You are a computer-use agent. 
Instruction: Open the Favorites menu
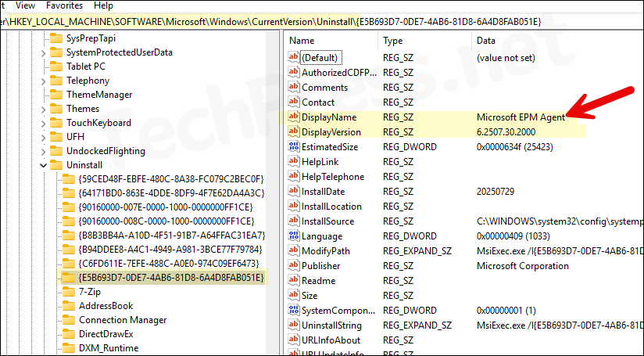coord(64,5)
